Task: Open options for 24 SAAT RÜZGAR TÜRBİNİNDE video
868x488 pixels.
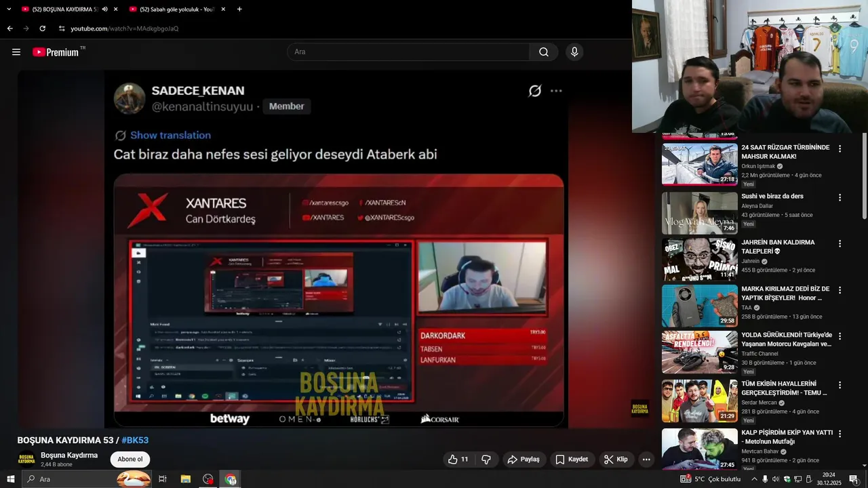Action: click(x=840, y=148)
